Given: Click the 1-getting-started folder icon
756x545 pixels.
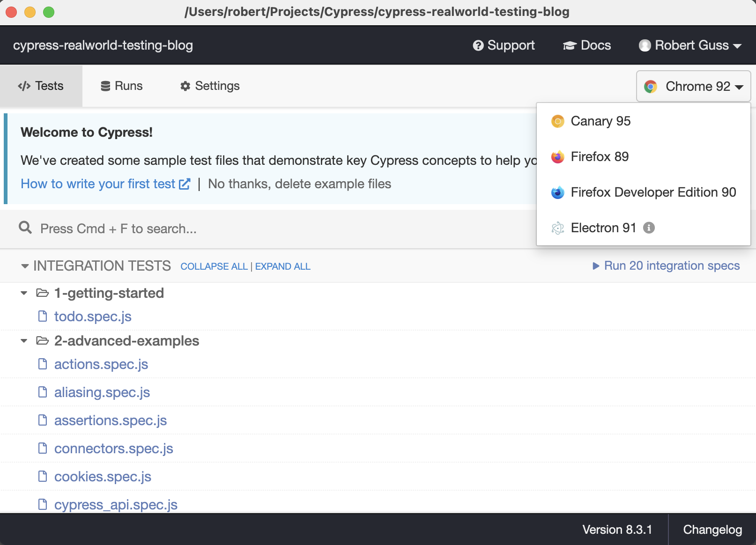Looking at the screenshot, I should 43,293.
